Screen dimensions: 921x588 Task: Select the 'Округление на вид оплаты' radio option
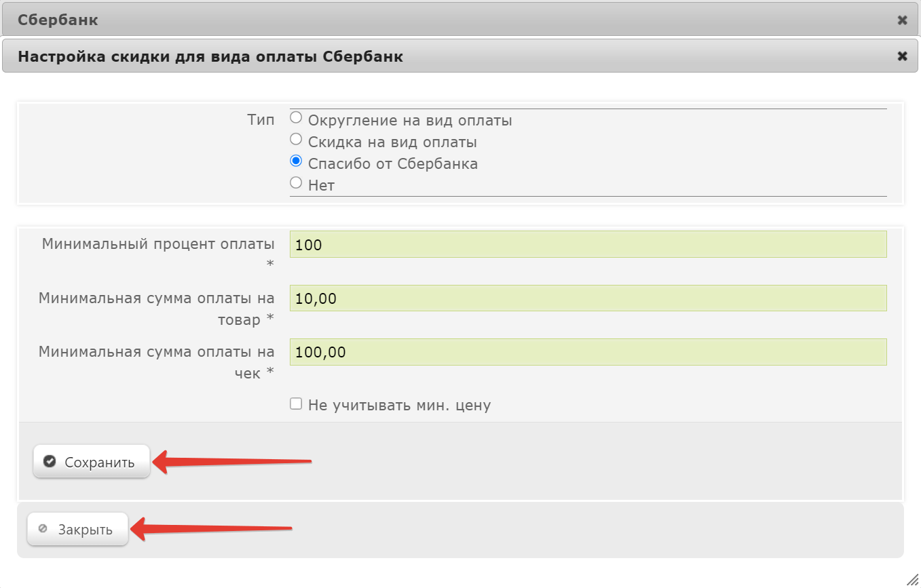pos(296,118)
